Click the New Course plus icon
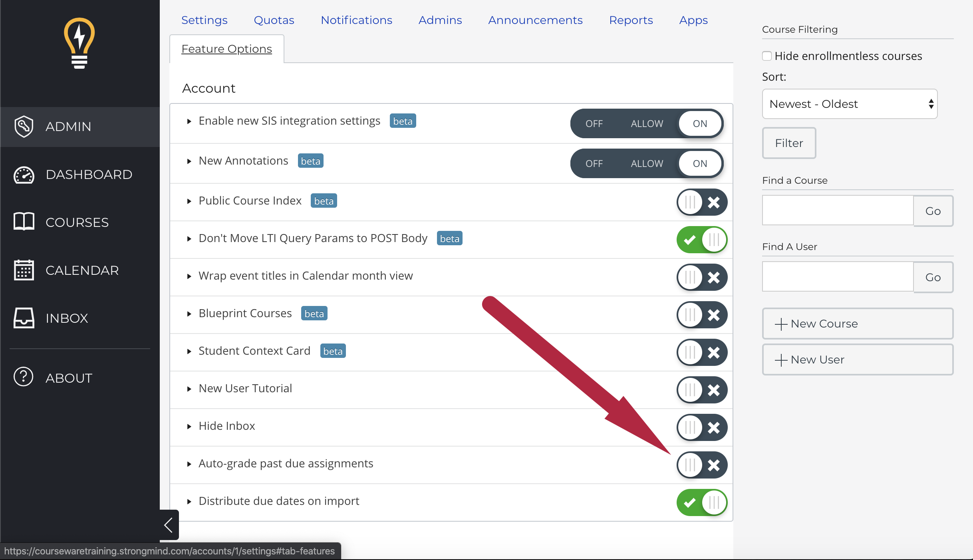Image resolution: width=973 pixels, height=560 pixels. (x=780, y=324)
